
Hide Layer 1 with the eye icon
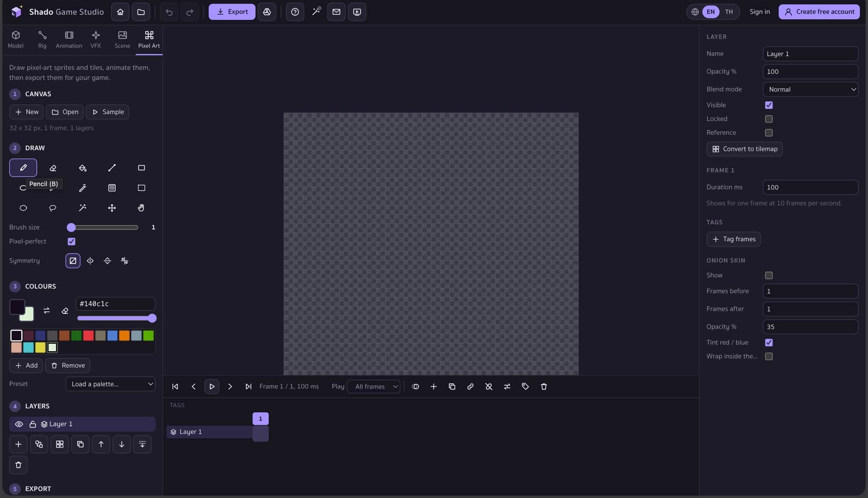pyautogui.click(x=19, y=424)
